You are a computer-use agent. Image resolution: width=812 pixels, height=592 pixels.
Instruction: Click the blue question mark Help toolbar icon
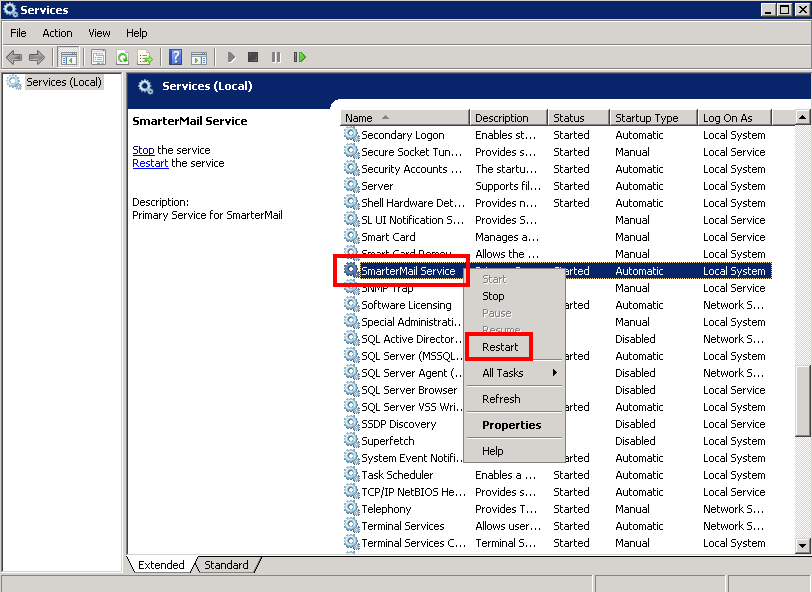[x=176, y=57]
